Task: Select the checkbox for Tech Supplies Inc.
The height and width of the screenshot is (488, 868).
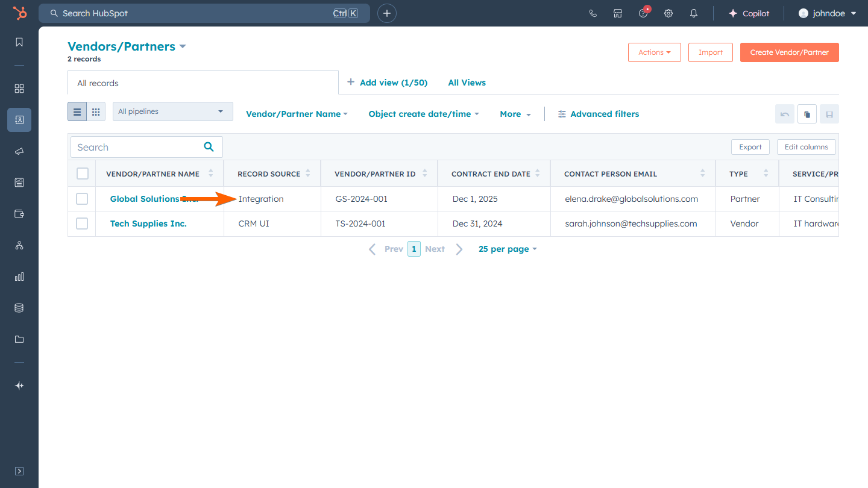Action: click(x=82, y=224)
